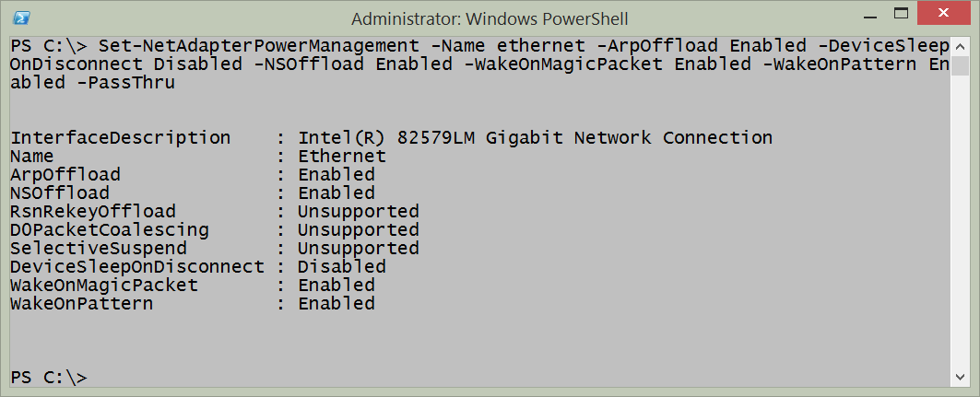980x397 pixels.
Task: Click the Ethernet name value
Action: pos(342,157)
